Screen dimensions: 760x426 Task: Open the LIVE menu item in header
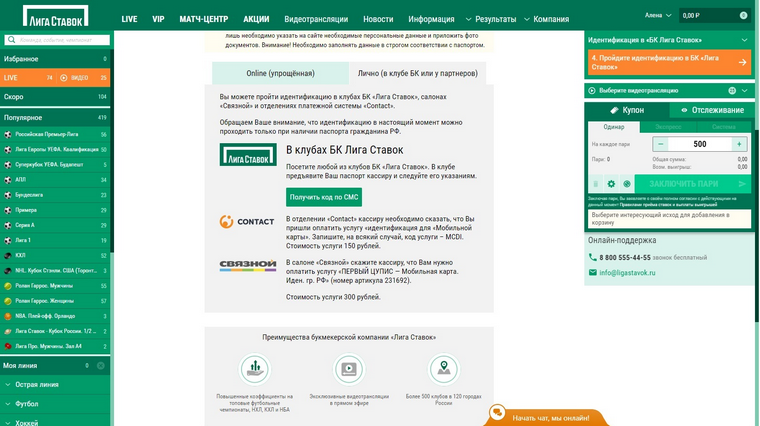[129, 19]
